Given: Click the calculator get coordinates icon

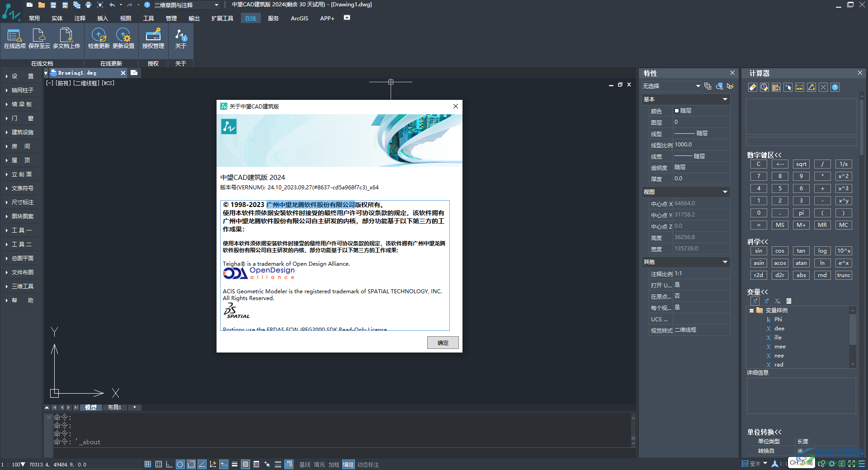Looking at the screenshot, I should pyautogui.click(x=788, y=87).
